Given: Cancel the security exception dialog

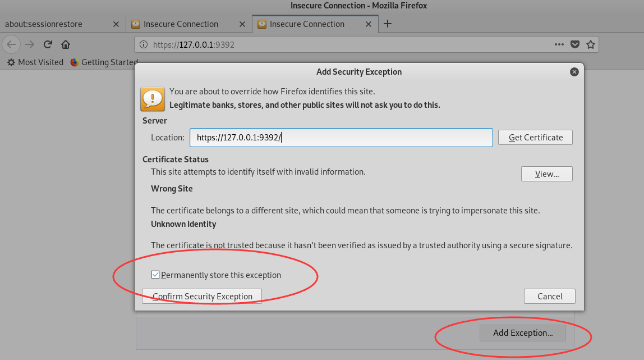Looking at the screenshot, I should (x=550, y=297).
